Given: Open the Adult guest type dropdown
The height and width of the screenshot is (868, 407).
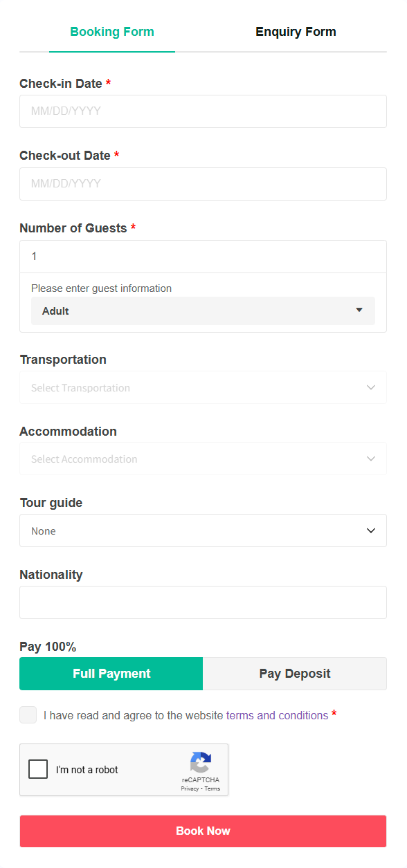Looking at the screenshot, I should [x=203, y=311].
